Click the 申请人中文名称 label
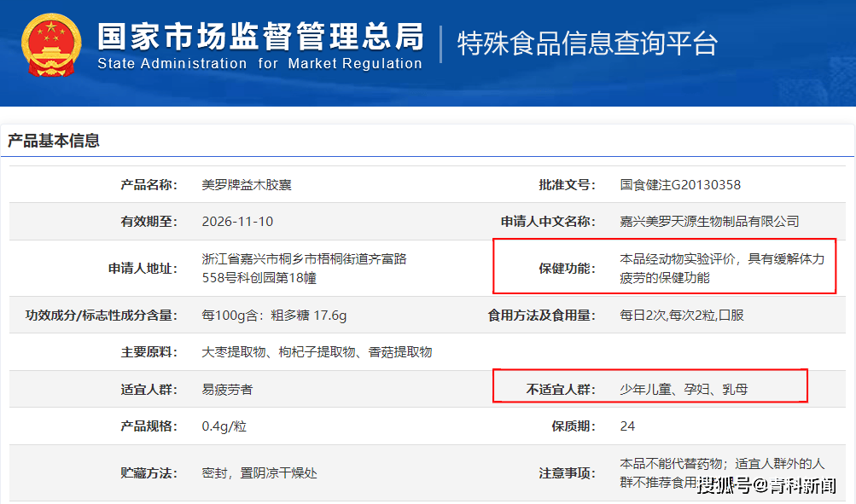Screen dimensions: 856x504 point(548,222)
